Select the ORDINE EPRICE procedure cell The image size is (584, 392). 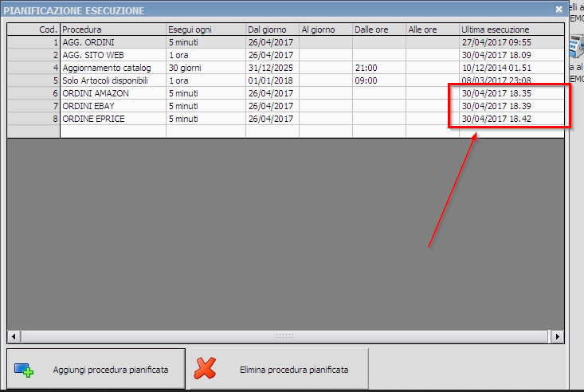pyautogui.click(x=113, y=119)
